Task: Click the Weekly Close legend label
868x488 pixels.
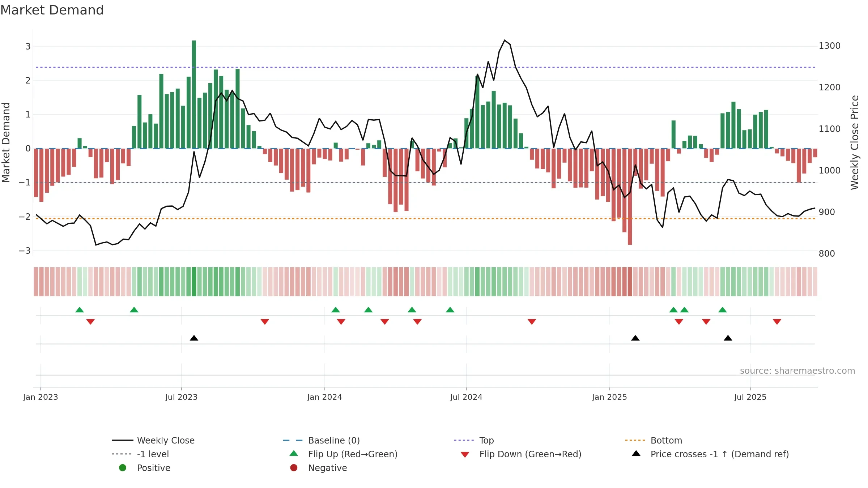Action: 166,440
